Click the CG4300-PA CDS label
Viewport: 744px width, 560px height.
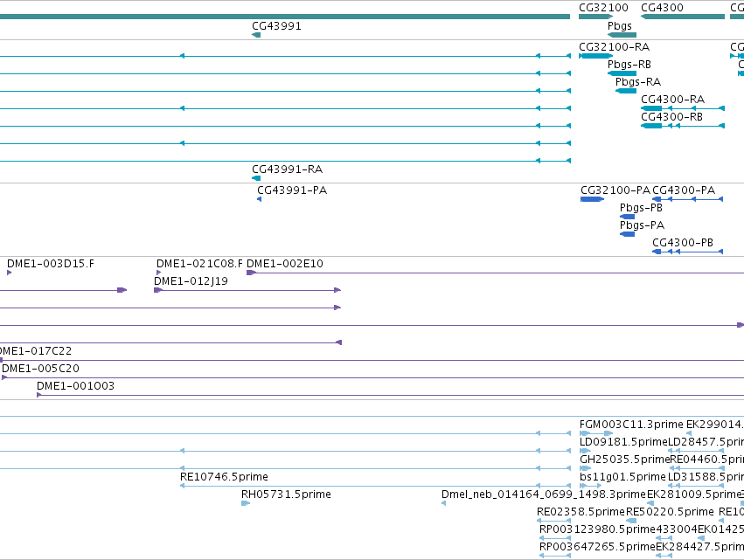(684, 190)
